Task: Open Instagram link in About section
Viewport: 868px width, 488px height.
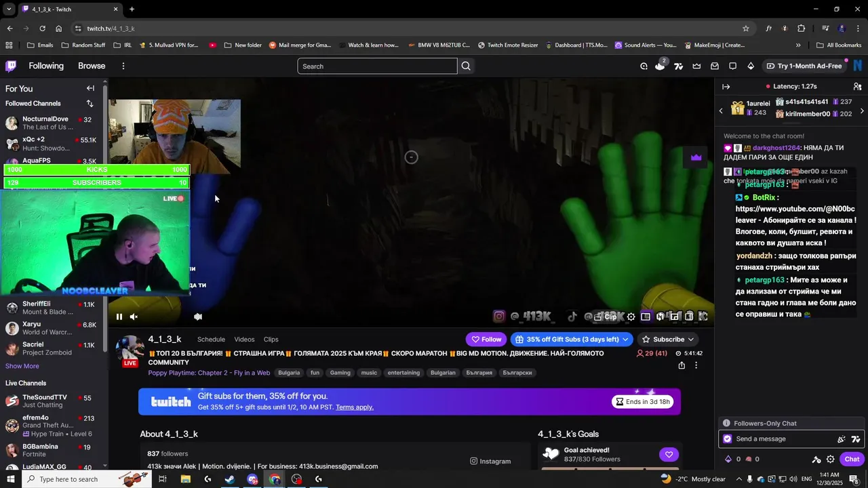Action: point(490,461)
